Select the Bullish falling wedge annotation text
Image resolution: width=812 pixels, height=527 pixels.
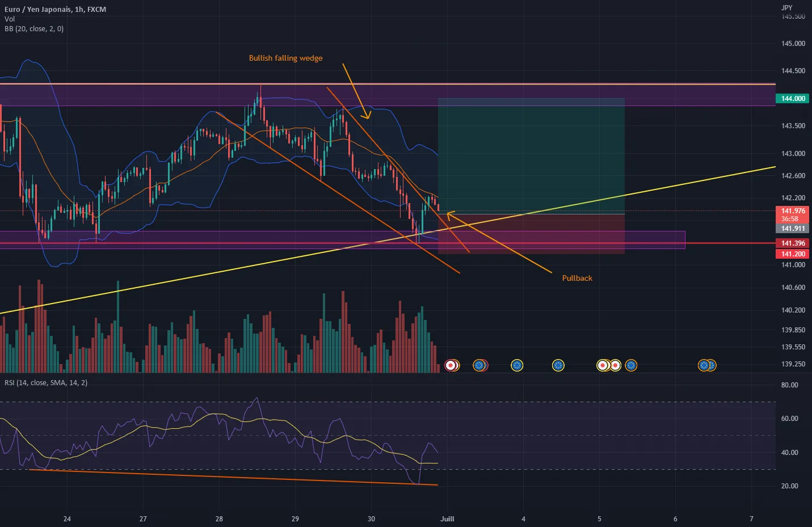tap(286, 58)
